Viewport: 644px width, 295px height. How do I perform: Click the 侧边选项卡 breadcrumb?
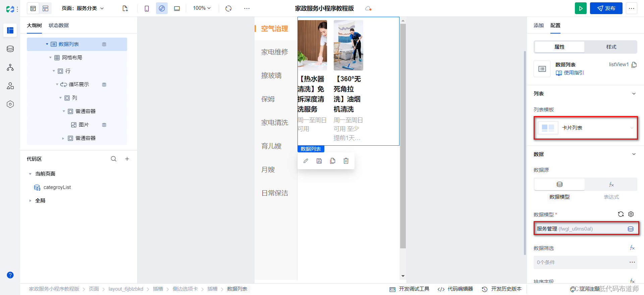click(x=185, y=289)
